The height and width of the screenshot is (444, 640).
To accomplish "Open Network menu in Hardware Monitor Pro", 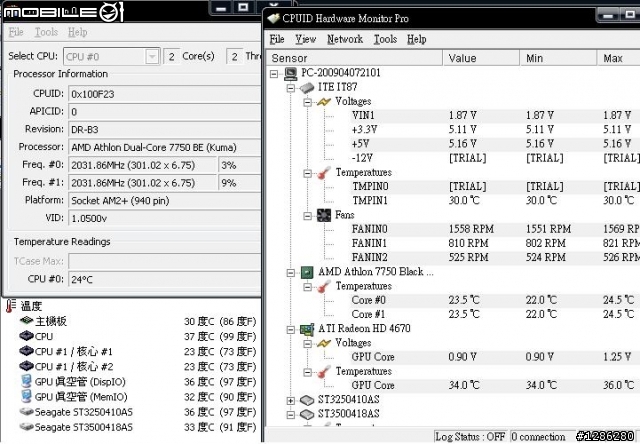I will [345, 39].
